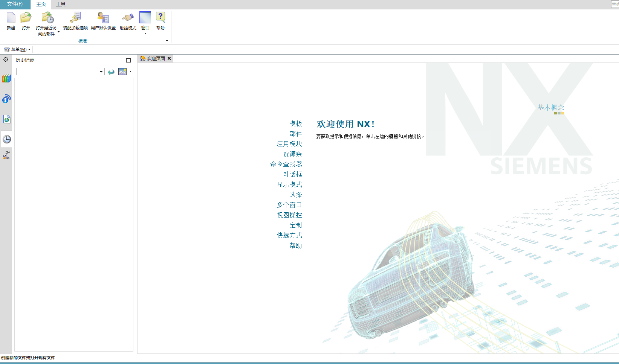The width and height of the screenshot is (619, 364).
Task: Switch to the 工具 ribbon tab
Action: (61, 4)
